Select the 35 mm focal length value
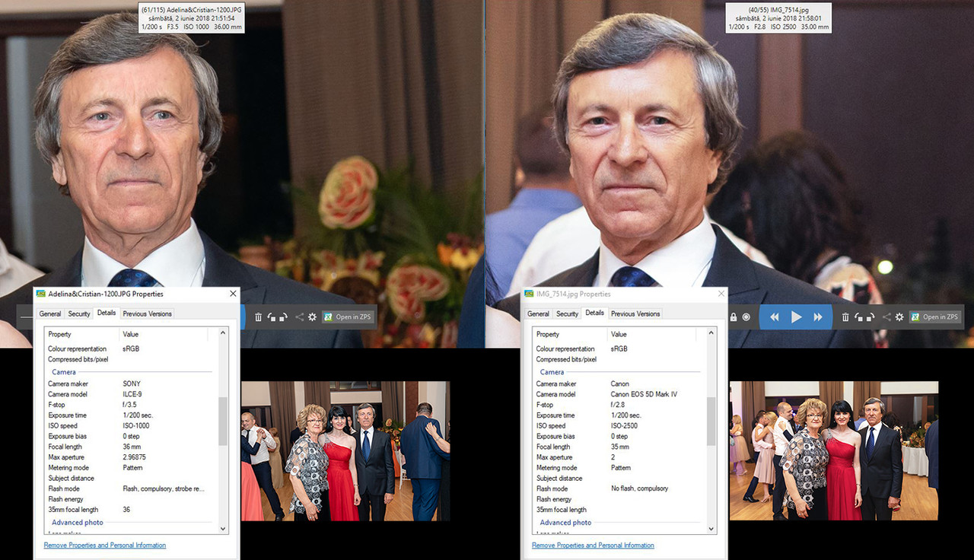This screenshot has width=974, height=560. 620,447
